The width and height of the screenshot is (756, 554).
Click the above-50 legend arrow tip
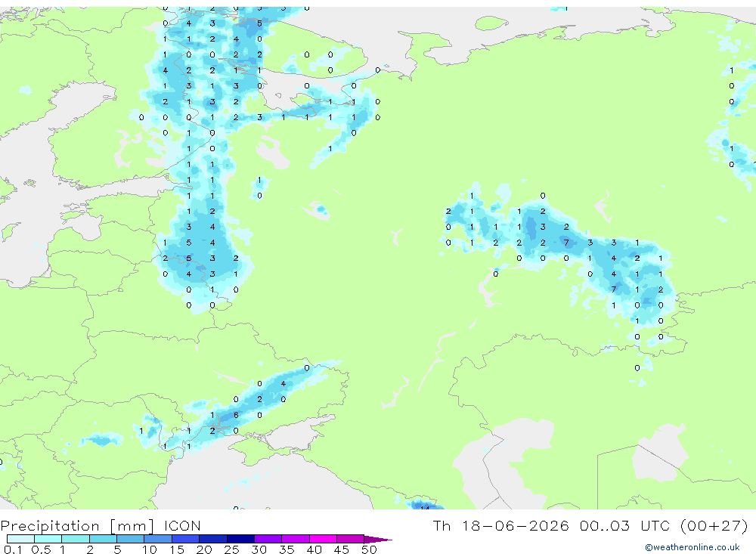(378, 539)
